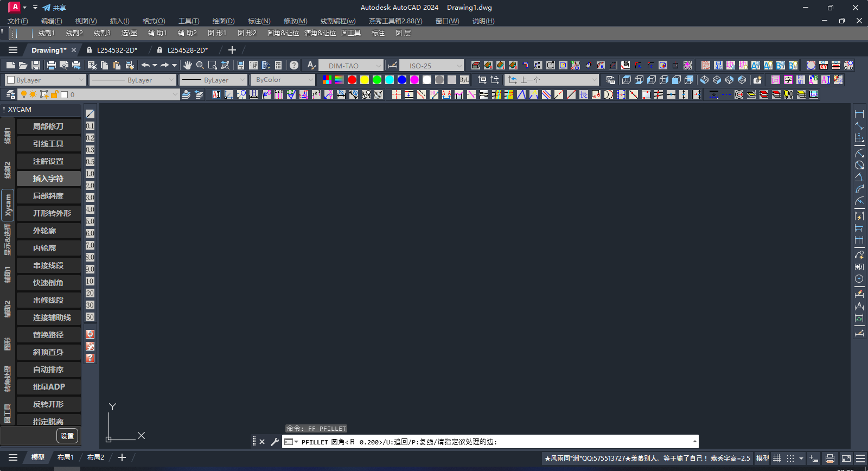868x471 pixels.
Task: Pick the cyan color swatch
Action: coord(390,80)
